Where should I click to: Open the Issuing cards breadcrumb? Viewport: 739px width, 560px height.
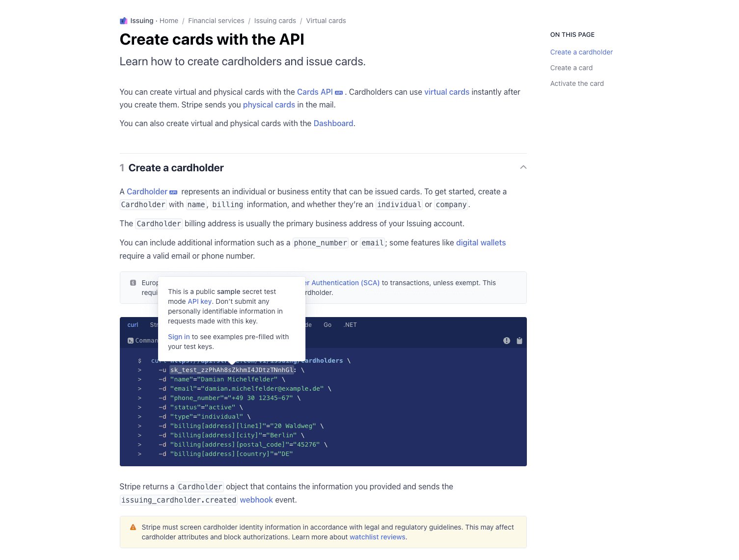click(x=275, y=21)
